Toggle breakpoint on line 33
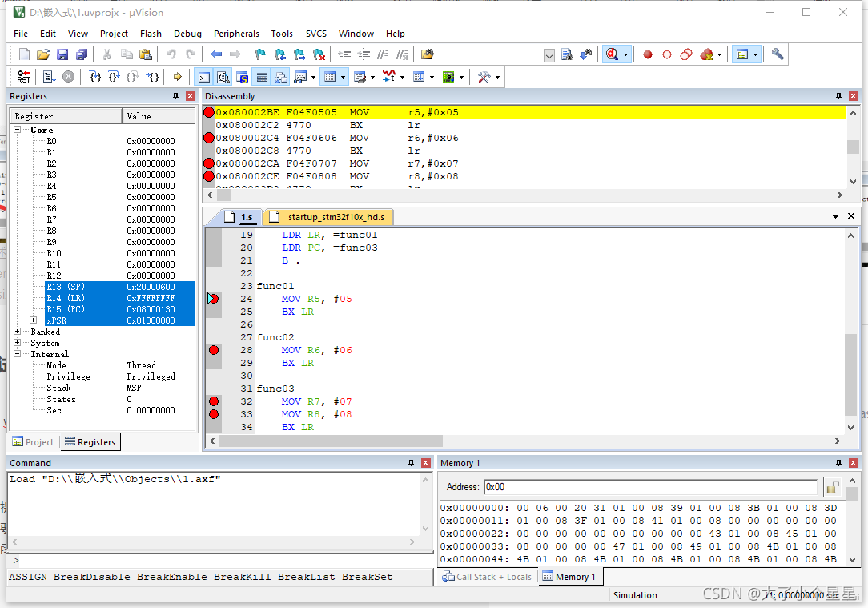868x608 pixels. click(x=214, y=414)
